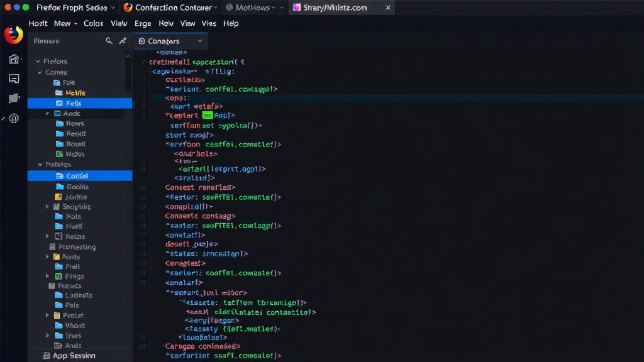Screen dimensions: 644x362
Task: Open the Vies menu
Action: click(x=209, y=23)
